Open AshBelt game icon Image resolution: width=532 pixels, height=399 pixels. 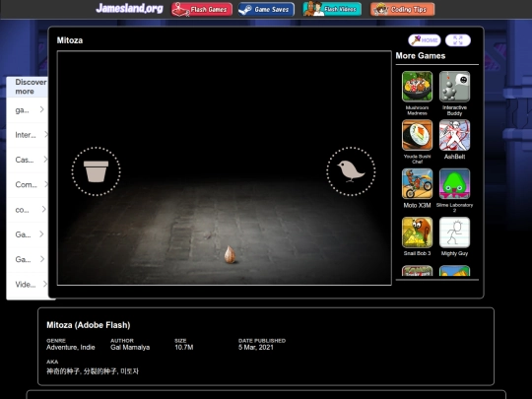tap(454, 135)
